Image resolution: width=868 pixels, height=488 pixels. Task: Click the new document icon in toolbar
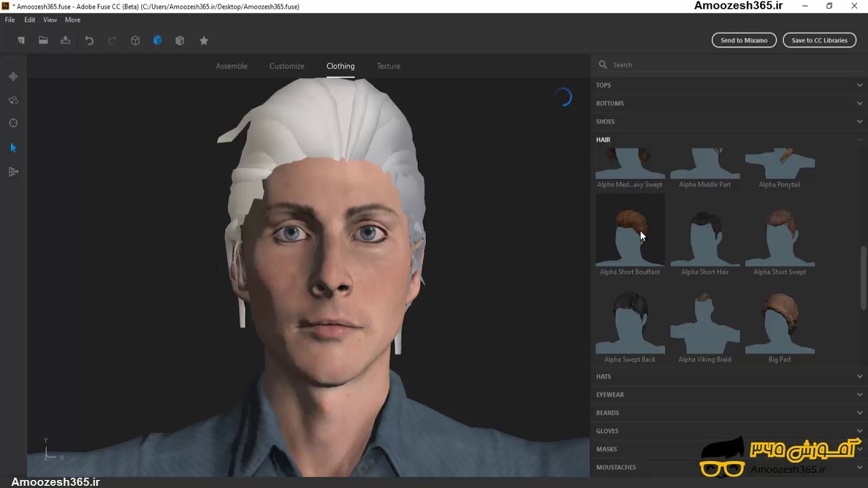(21, 41)
